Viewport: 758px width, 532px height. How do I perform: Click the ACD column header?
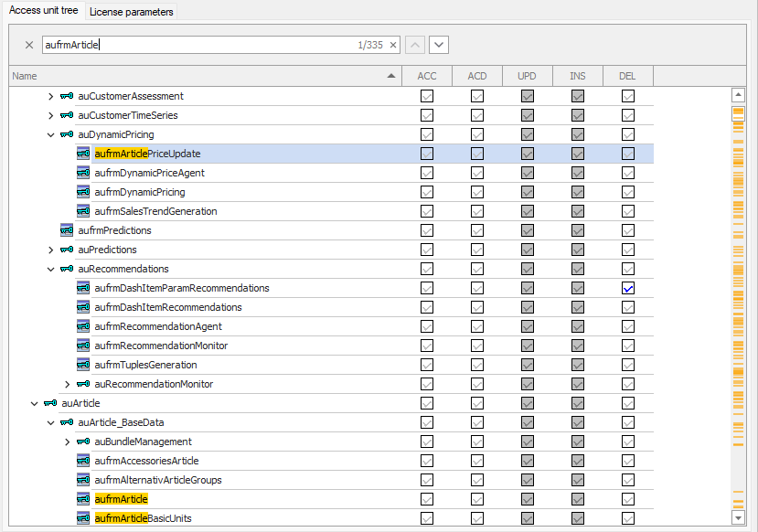(477, 76)
